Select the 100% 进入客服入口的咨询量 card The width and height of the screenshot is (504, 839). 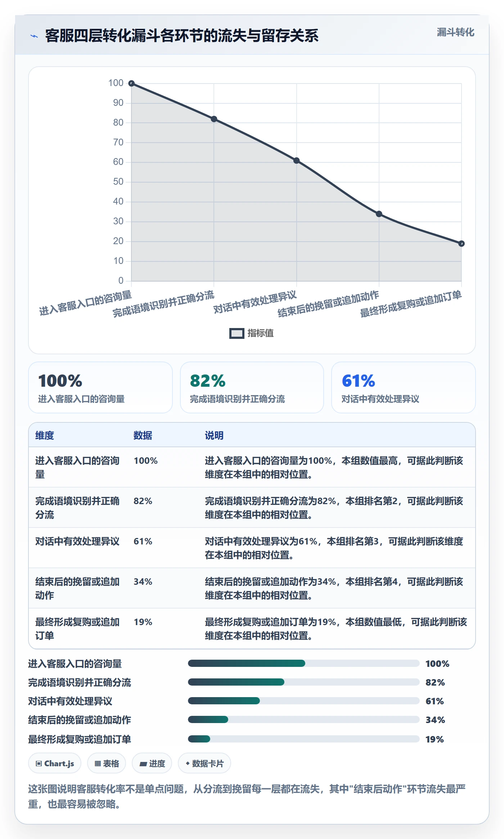[100, 387]
